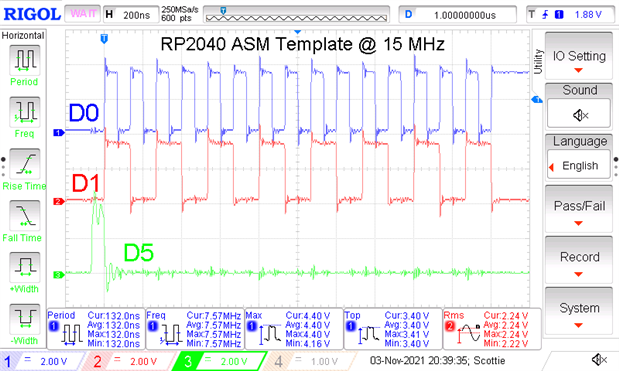
Task: Select the Freq measurement icon
Action: tap(24, 112)
